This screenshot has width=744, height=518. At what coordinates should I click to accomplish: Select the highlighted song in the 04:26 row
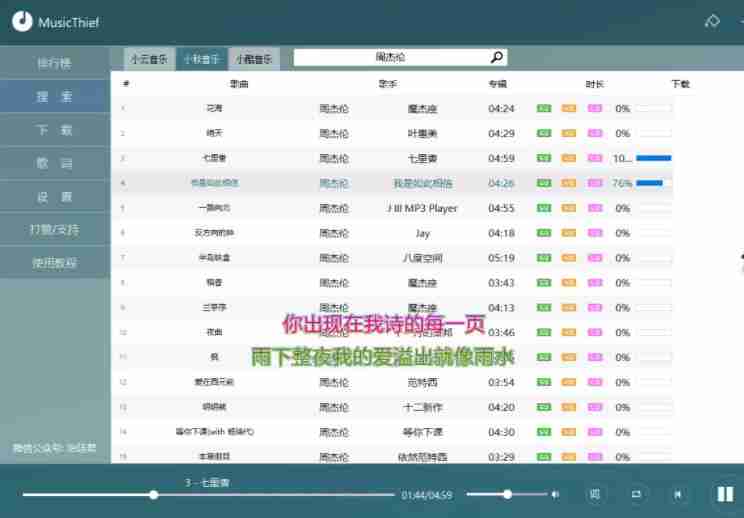(214, 183)
